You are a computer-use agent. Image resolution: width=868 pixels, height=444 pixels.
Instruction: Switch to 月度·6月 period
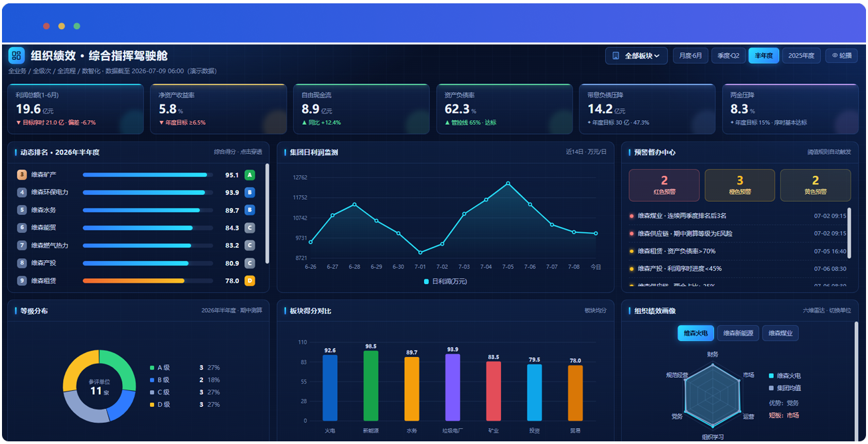pos(691,56)
